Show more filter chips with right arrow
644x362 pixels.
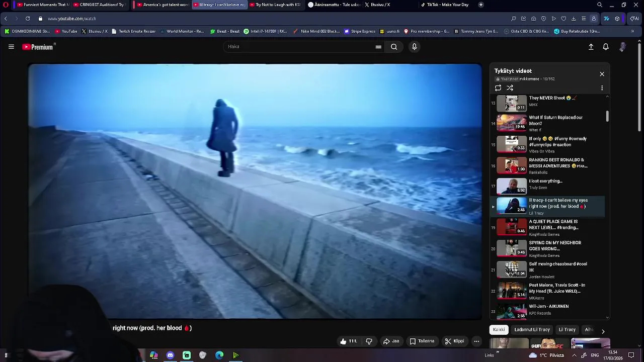(603, 331)
